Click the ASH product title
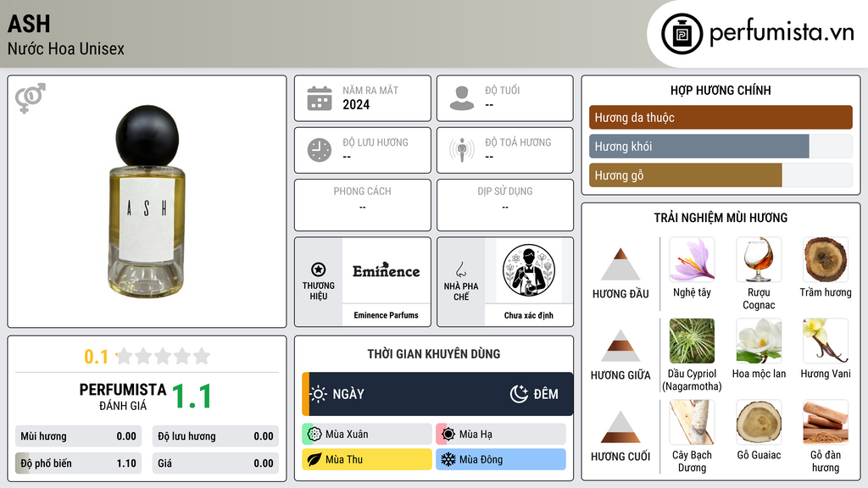 (x=29, y=24)
